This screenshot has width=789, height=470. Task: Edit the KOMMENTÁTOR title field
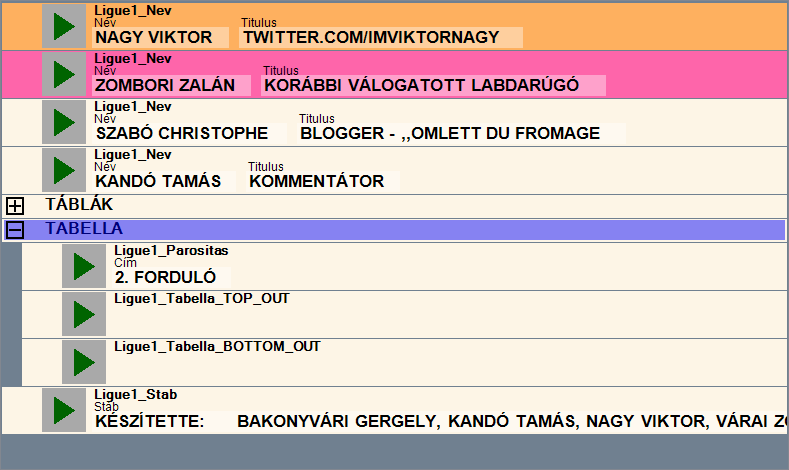tap(322, 182)
